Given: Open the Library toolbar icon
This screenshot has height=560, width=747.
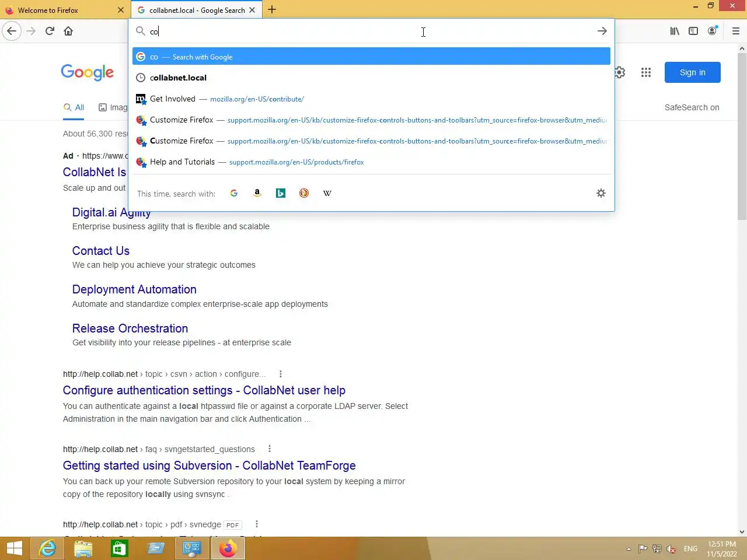Looking at the screenshot, I should pos(675,31).
